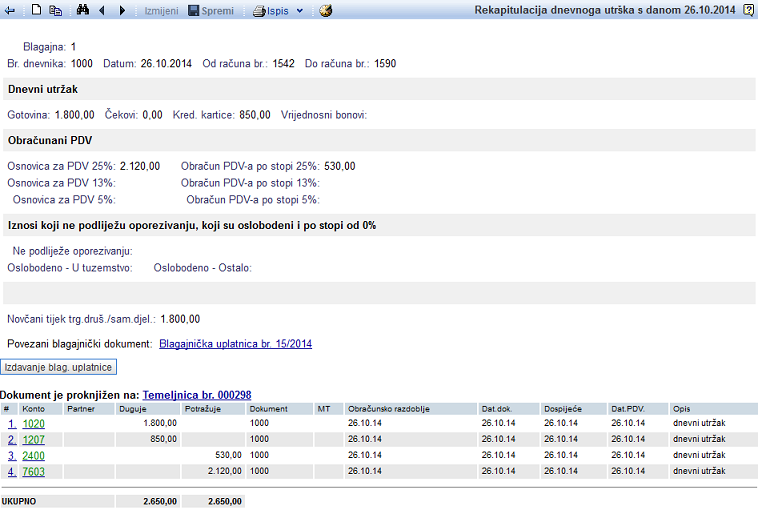Viewport: 758px width, 514px height.
Task: Open search with the binoculars icon
Action: pyautogui.click(x=83, y=10)
